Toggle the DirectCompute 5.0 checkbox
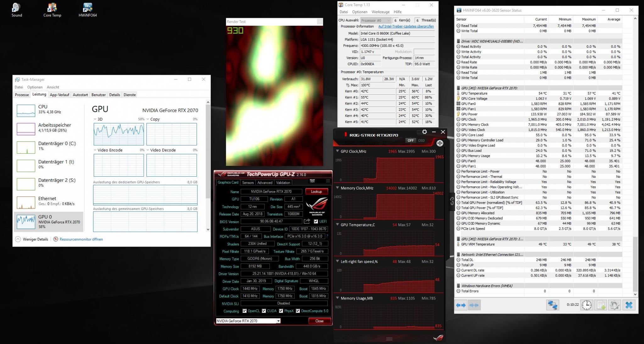This screenshot has height=344, width=644. 298,311
